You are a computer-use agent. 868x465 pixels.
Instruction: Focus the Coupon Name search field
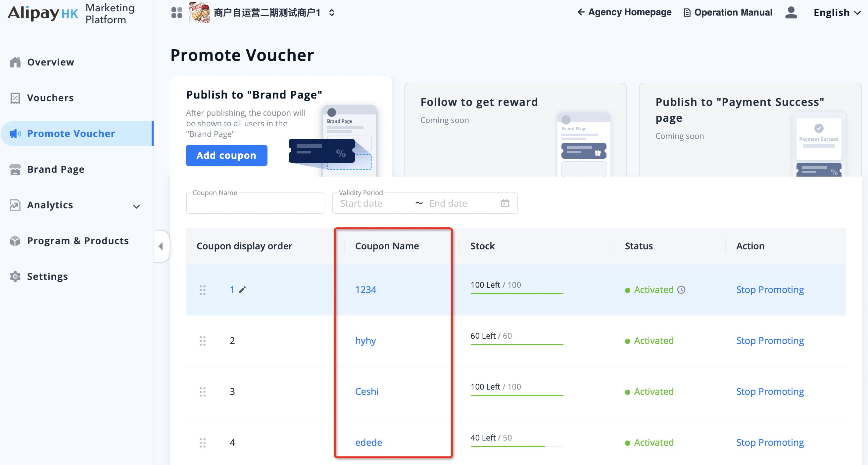pos(255,203)
